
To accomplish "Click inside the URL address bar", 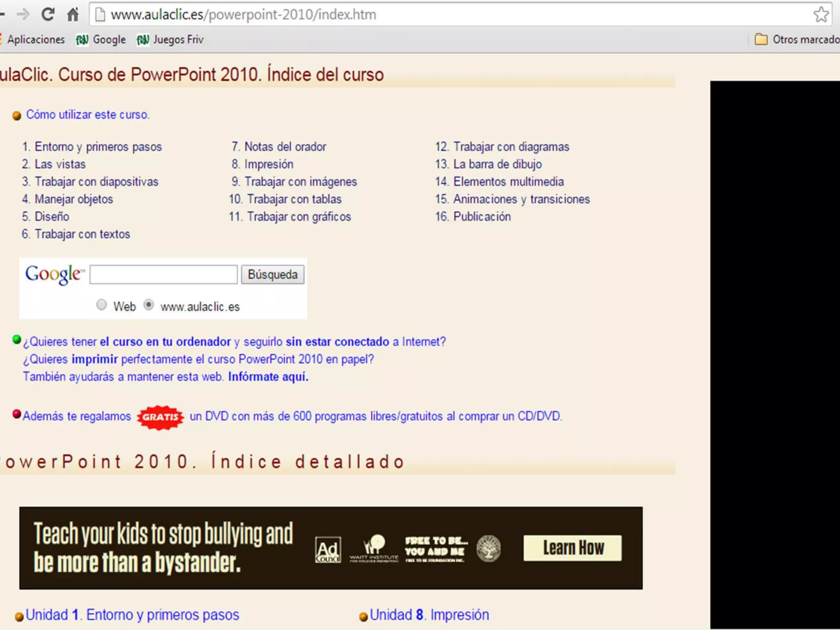I will (410, 15).
